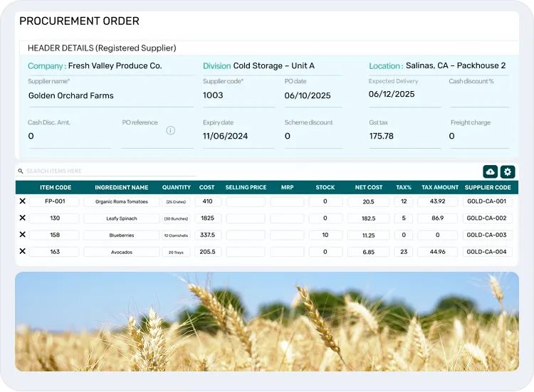This screenshot has width=534, height=392.
Task: Sort by the Ingredient Name column header
Action: tap(121, 187)
